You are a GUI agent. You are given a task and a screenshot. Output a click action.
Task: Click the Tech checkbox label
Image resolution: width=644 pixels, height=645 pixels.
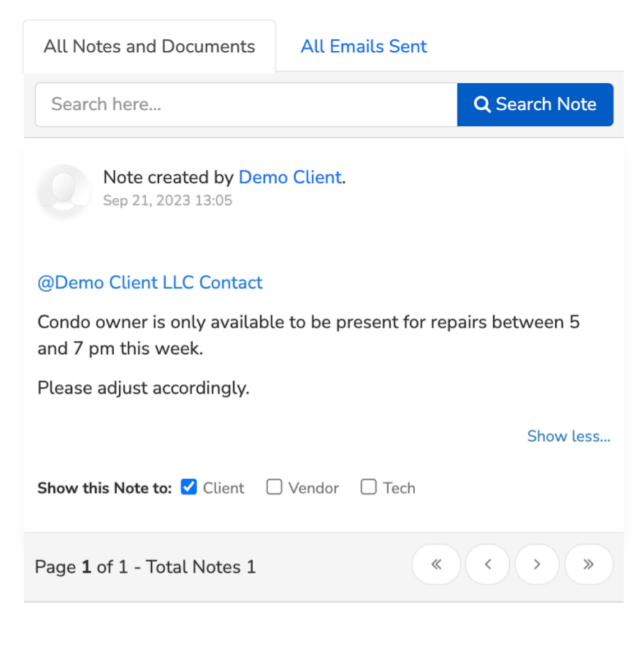(x=399, y=488)
